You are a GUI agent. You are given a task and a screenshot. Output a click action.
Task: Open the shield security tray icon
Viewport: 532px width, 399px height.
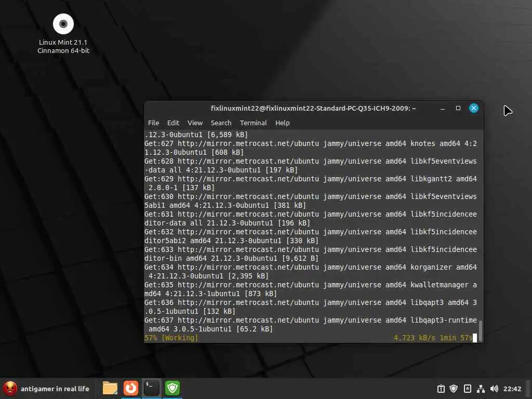point(454,389)
